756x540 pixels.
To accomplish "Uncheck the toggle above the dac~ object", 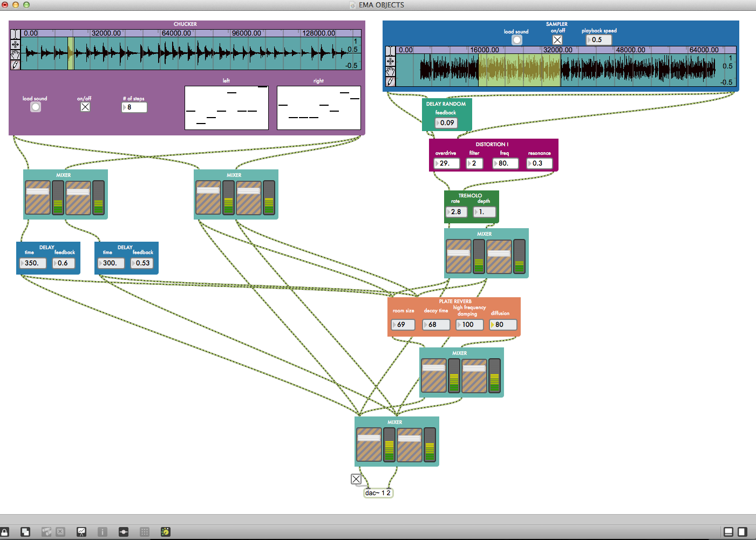I will pos(356,479).
